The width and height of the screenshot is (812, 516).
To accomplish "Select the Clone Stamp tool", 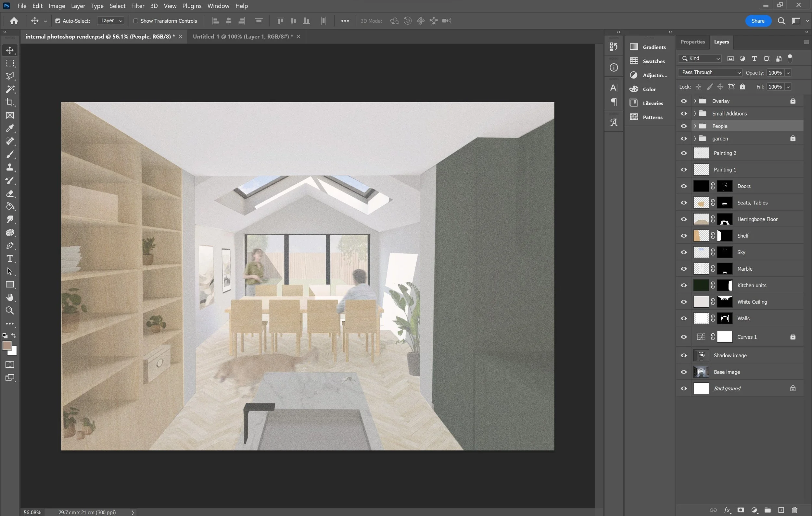I will point(10,167).
